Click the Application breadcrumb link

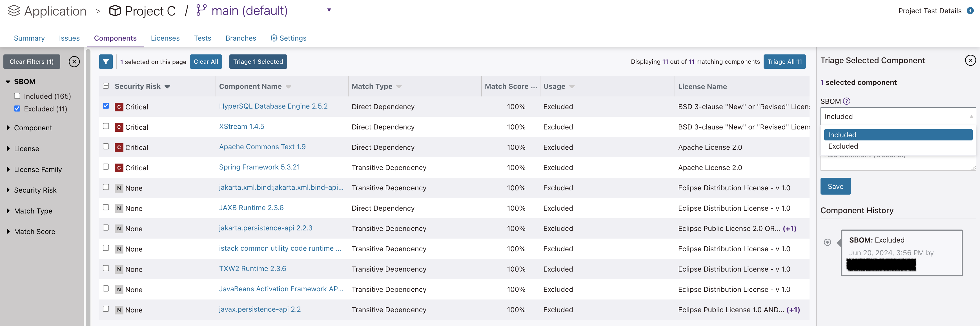(55, 11)
